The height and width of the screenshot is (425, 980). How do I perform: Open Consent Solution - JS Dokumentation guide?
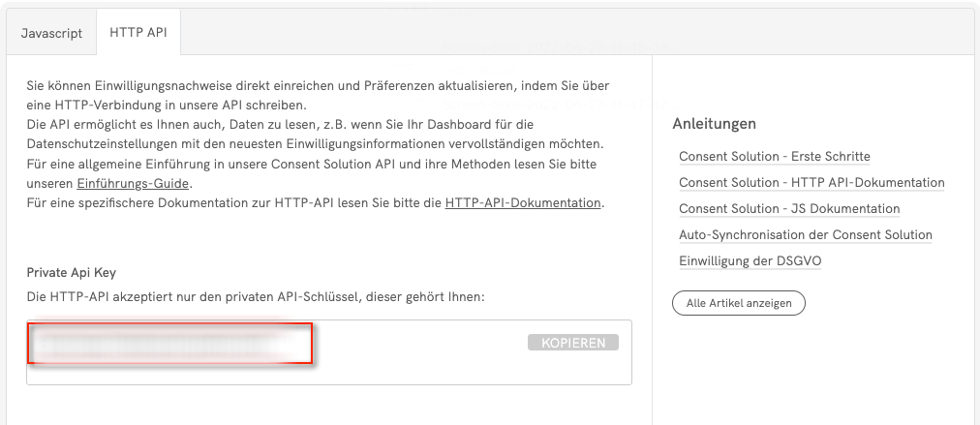click(x=789, y=209)
